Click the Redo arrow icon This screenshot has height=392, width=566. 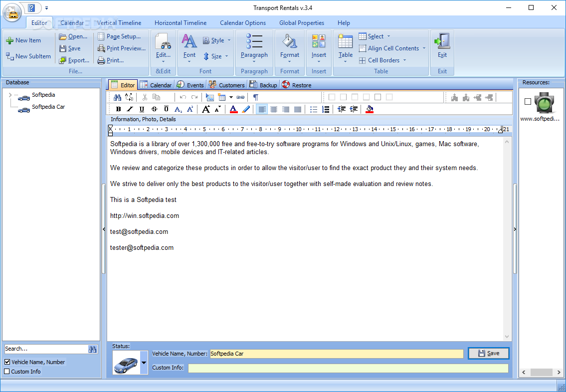click(x=194, y=97)
